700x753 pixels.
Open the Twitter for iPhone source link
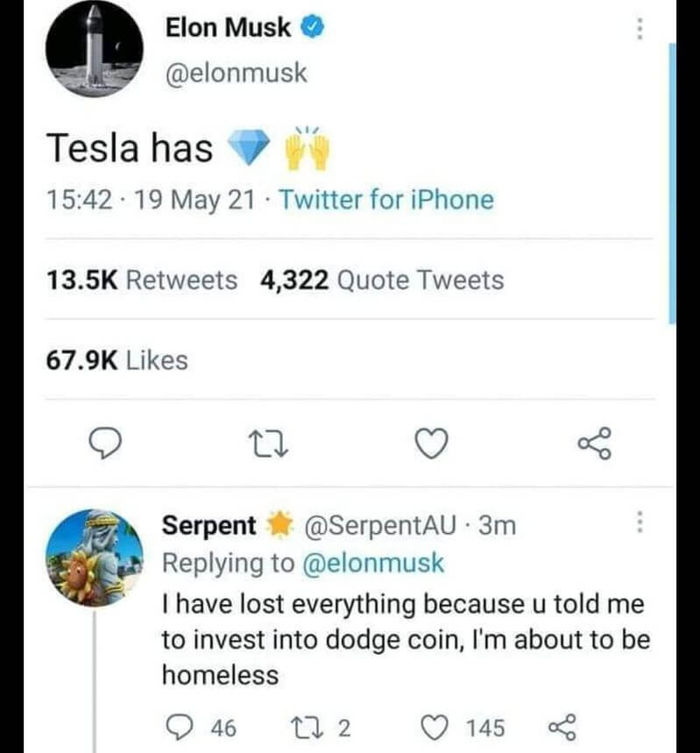(386, 200)
